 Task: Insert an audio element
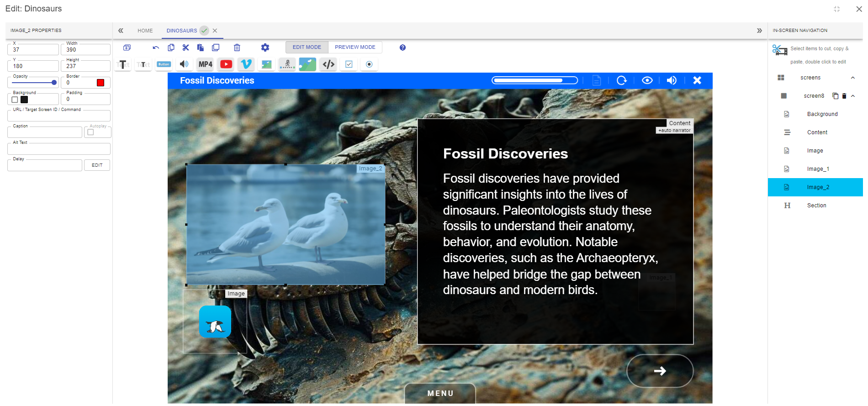pyautogui.click(x=184, y=64)
